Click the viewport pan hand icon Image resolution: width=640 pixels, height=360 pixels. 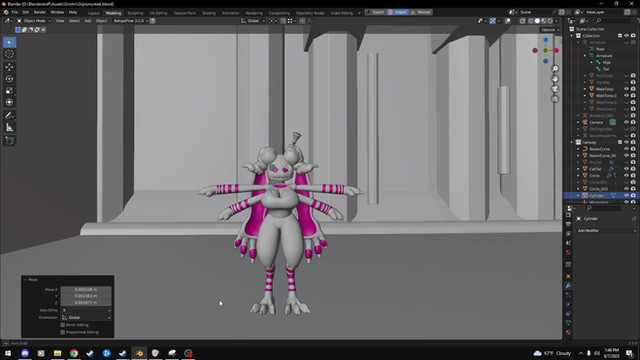coord(555,79)
